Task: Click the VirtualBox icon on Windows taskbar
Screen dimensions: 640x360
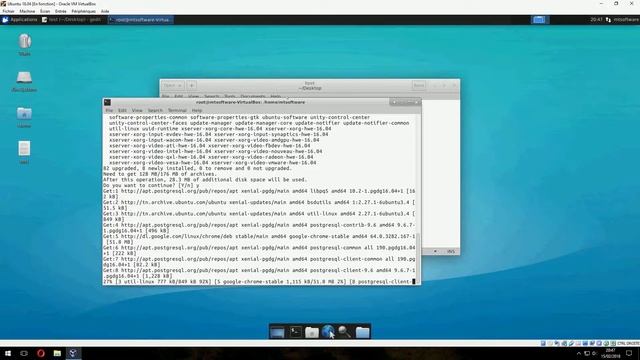Action: pos(73,353)
